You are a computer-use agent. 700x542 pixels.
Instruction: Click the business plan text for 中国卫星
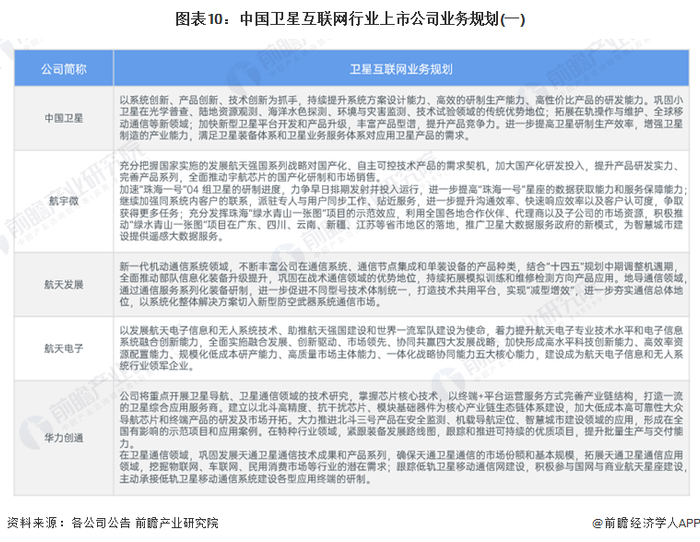click(x=401, y=118)
